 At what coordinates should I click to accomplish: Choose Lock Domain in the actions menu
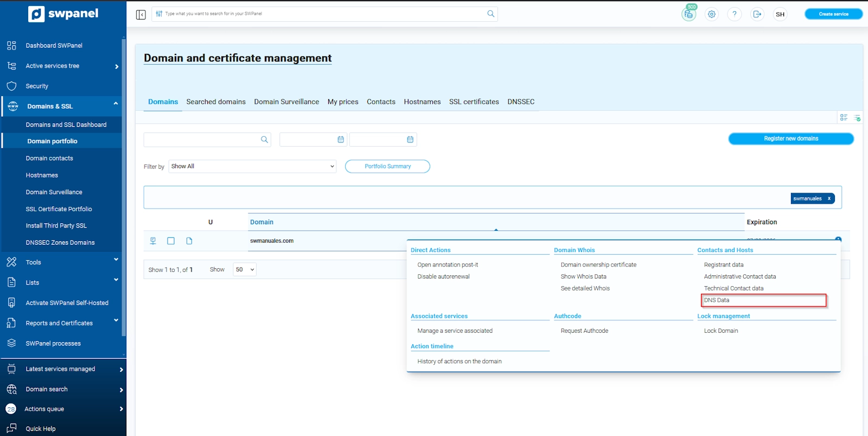pos(720,331)
